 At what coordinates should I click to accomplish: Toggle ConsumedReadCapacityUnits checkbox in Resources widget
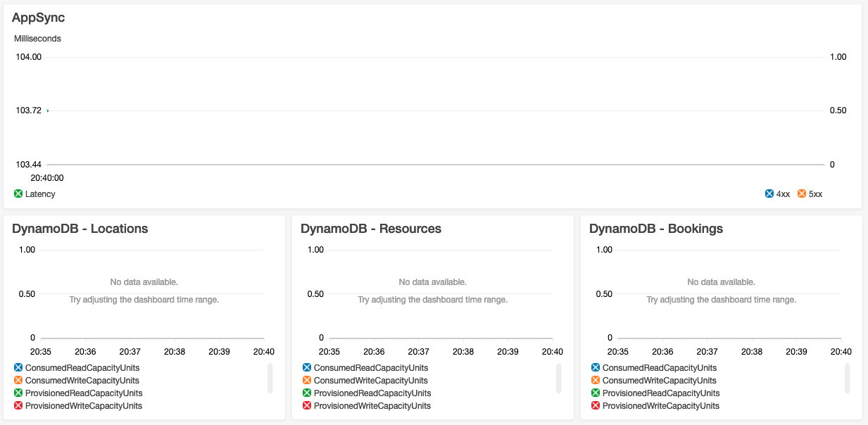coord(307,367)
